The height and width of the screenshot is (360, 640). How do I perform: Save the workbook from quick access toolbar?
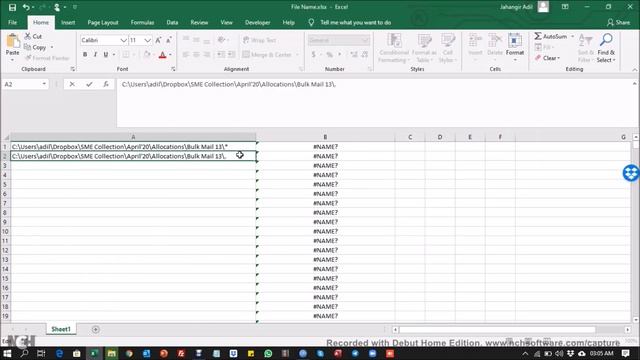pos(12,7)
